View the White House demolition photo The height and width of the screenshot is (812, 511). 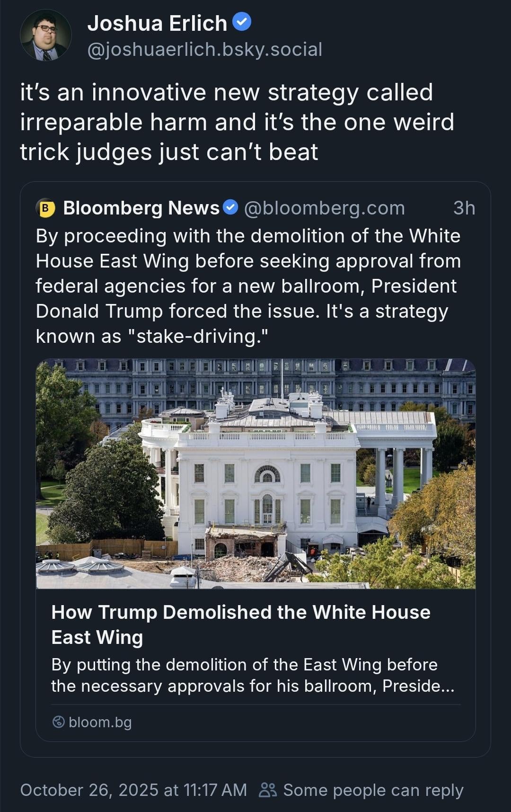(255, 473)
